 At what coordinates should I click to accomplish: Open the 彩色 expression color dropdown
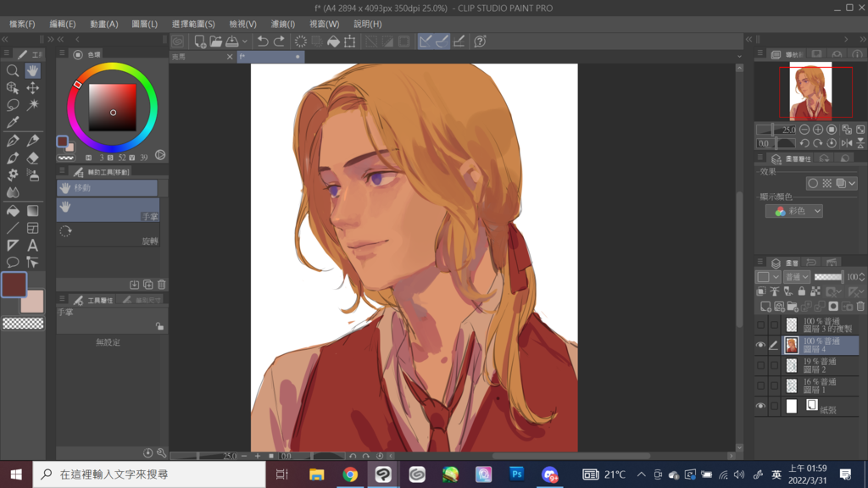coord(793,211)
